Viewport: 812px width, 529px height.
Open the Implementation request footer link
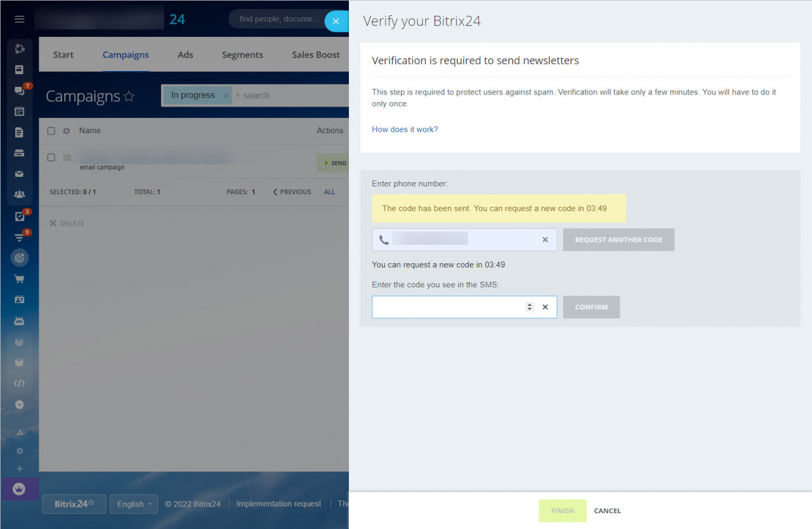(x=278, y=504)
